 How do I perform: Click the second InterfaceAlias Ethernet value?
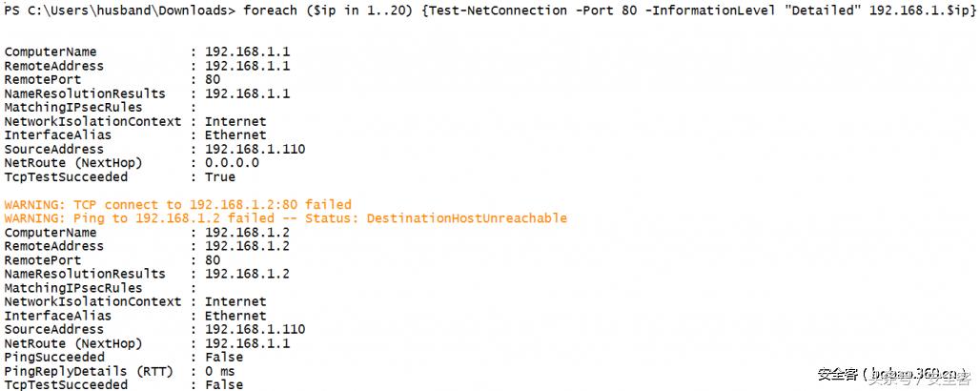click(235, 316)
